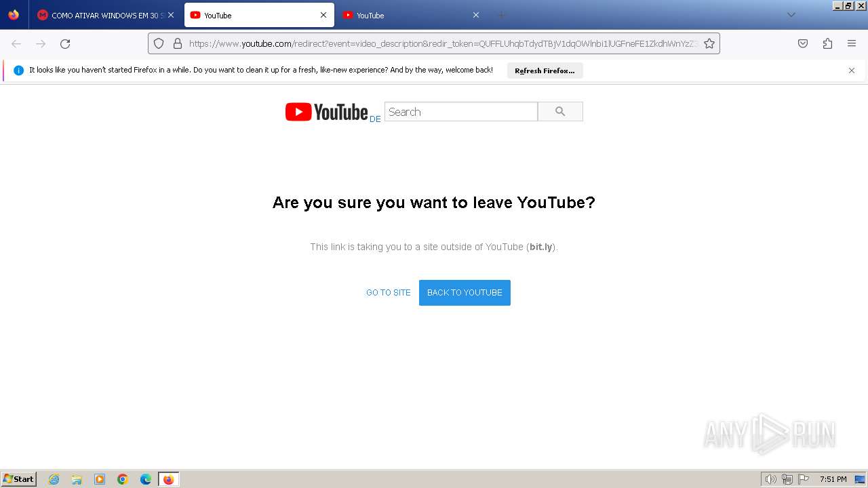Close the COMO ATIVAR WINDOWS tab

point(170,15)
